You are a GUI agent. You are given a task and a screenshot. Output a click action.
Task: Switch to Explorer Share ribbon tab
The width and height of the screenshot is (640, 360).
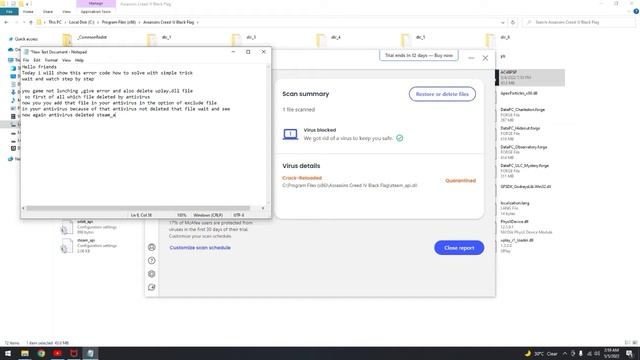(x=48, y=12)
